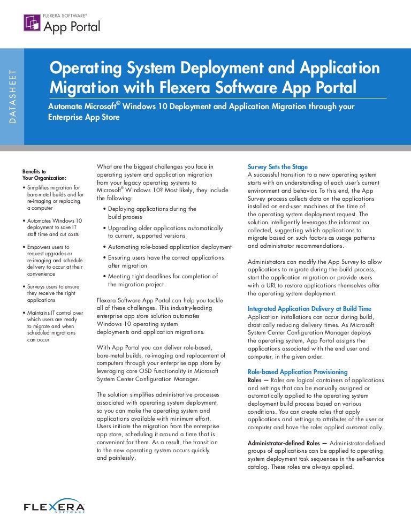Click the 'Role-based Application Provisioning' heading
The height and width of the screenshot is (532, 411).
pos(298,371)
